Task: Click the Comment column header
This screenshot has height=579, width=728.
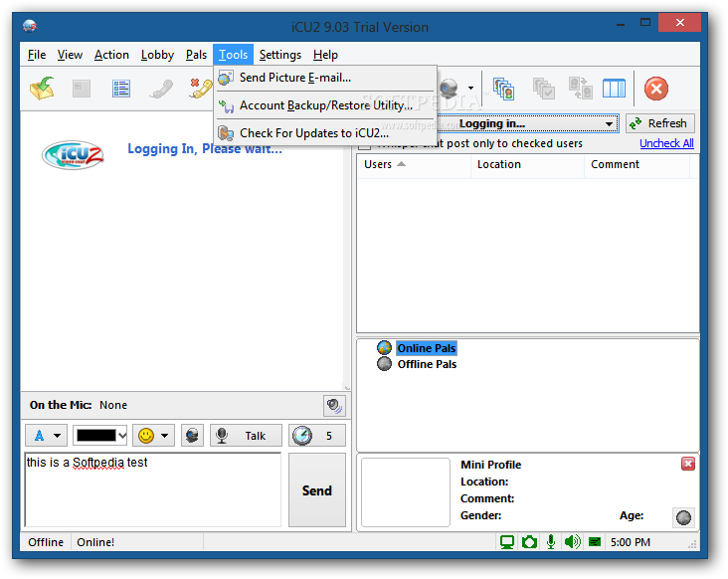Action: coord(637,165)
